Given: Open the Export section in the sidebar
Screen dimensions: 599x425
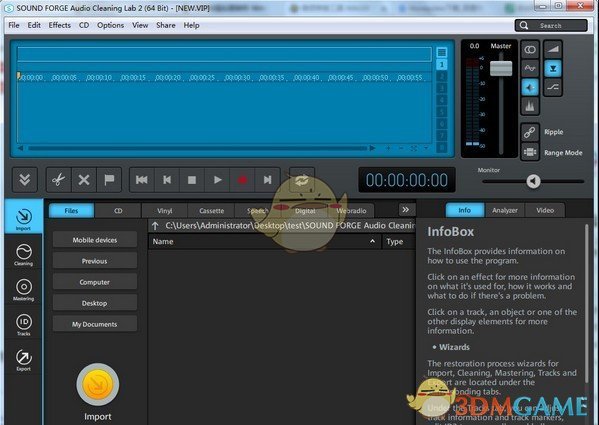Looking at the screenshot, I should (24, 360).
